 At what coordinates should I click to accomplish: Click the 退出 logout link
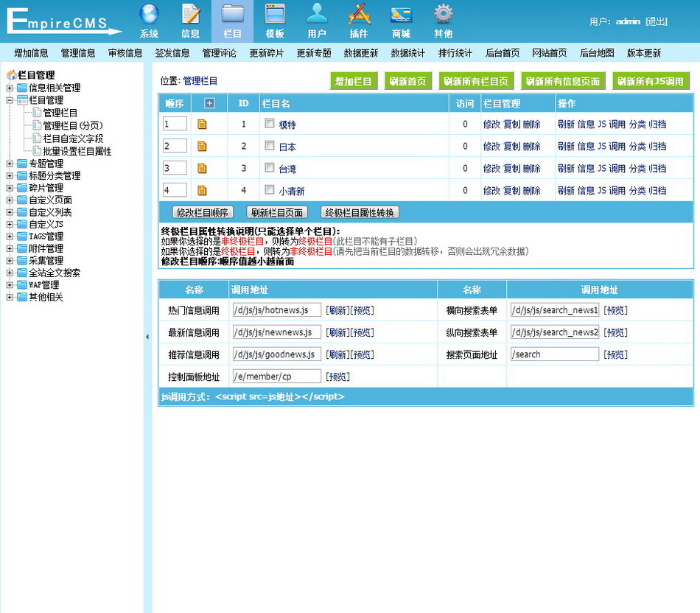point(657,21)
